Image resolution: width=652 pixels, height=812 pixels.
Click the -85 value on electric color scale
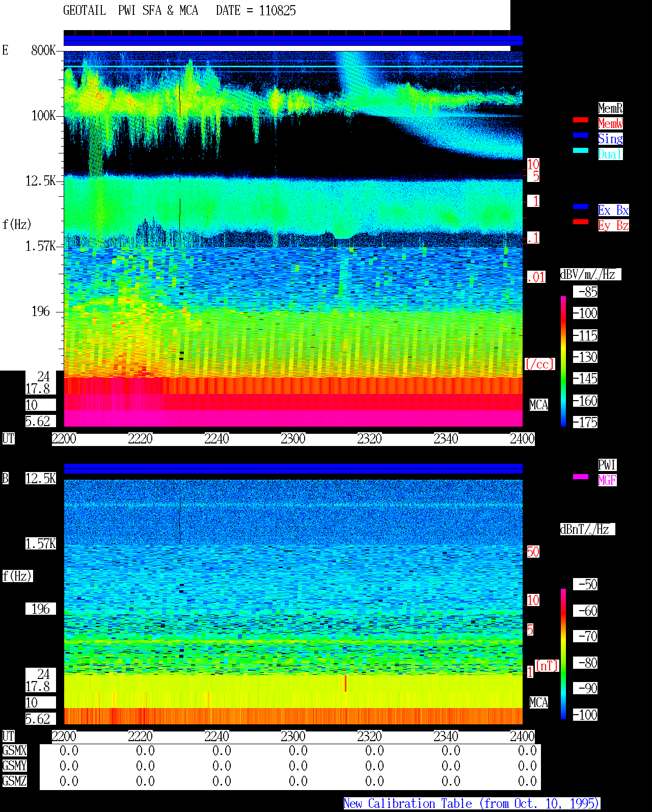click(x=585, y=292)
